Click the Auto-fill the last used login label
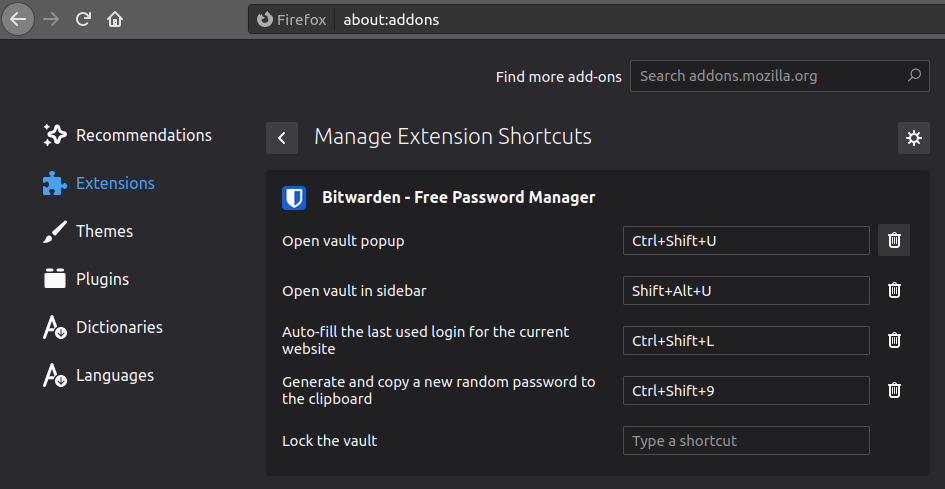The height and width of the screenshot is (489, 945). coord(425,341)
